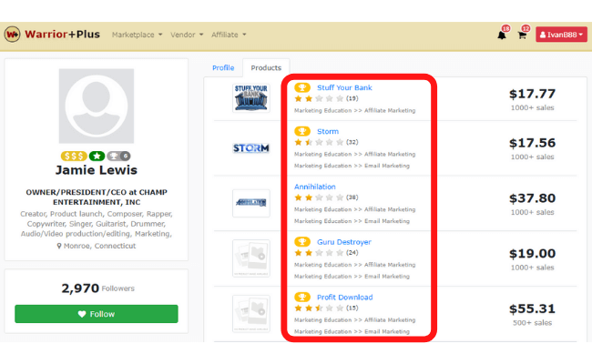Click the trophy badge next to Storm
The height and width of the screenshot is (364, 592).
click(302, 131)
